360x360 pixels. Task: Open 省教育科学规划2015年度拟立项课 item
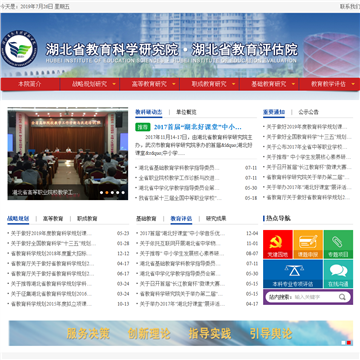[x=51, y=304]
